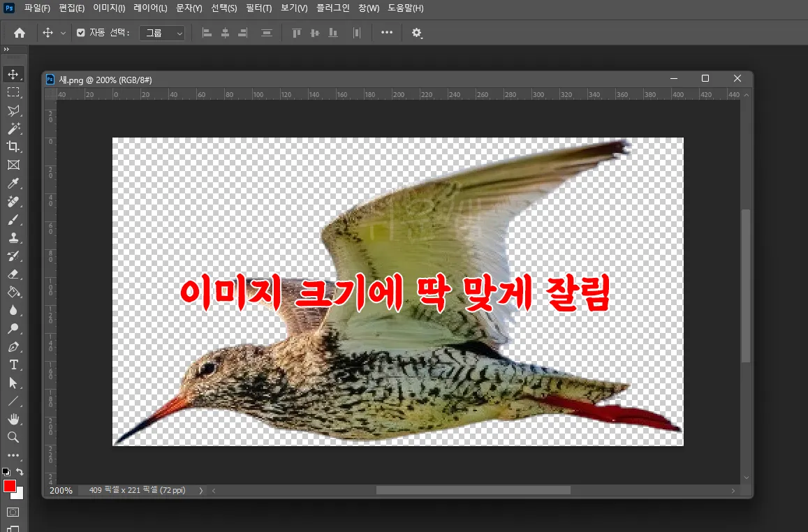Screen dimensions: 808x532
Task: Click the red foreground color swatch
Action: 10,485
